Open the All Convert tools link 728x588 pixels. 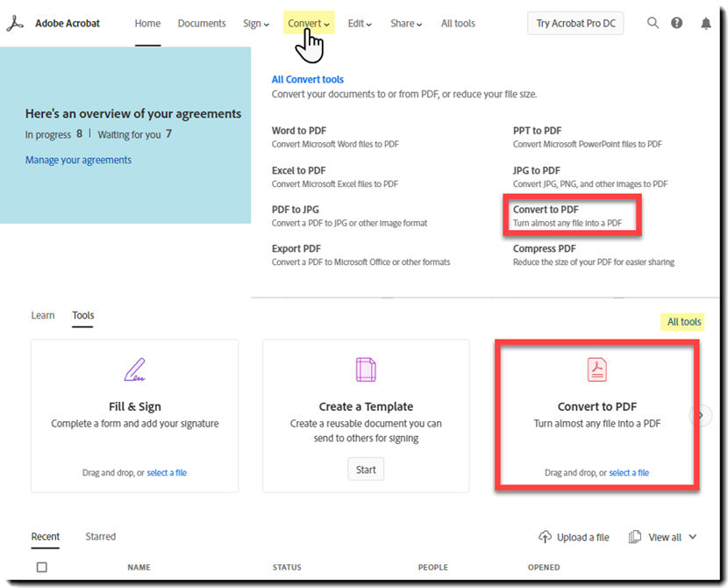(x=308, y=79)
